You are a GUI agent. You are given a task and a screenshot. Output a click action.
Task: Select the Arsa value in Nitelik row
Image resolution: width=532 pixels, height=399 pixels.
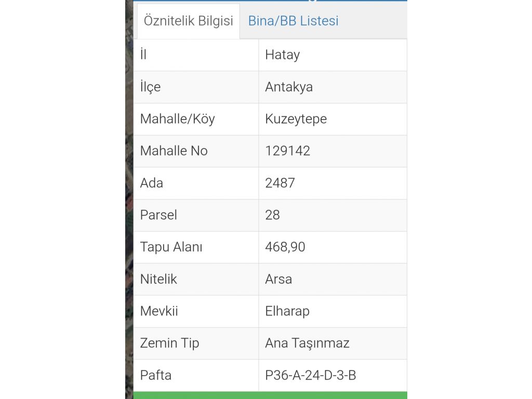(x=278, y=279)
